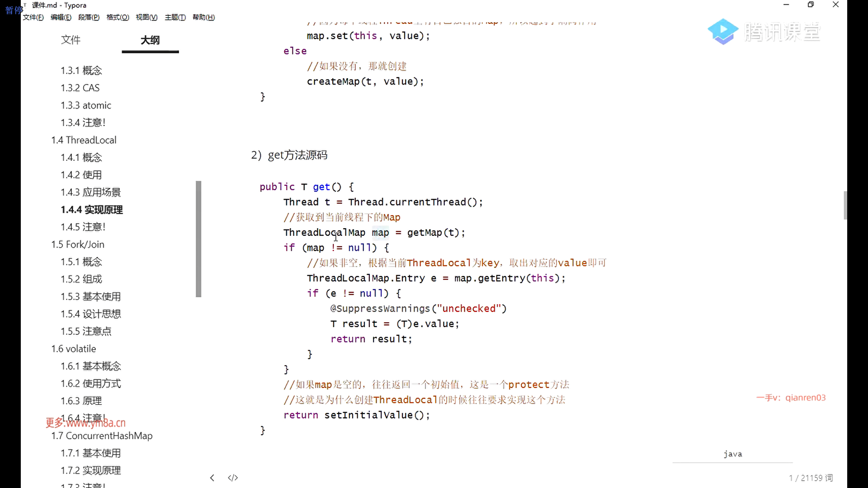
Task: Go to 1.5 Fork/Join outline entry
Action: pos(78,244)
